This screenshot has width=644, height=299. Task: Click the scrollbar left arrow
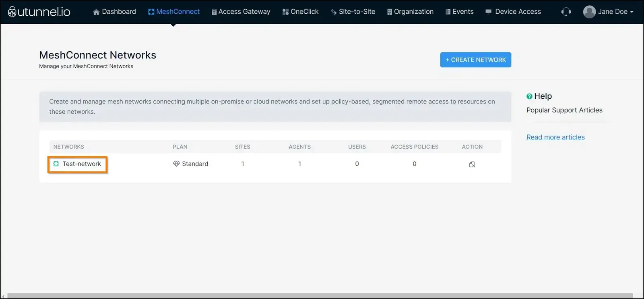[3, 296]
